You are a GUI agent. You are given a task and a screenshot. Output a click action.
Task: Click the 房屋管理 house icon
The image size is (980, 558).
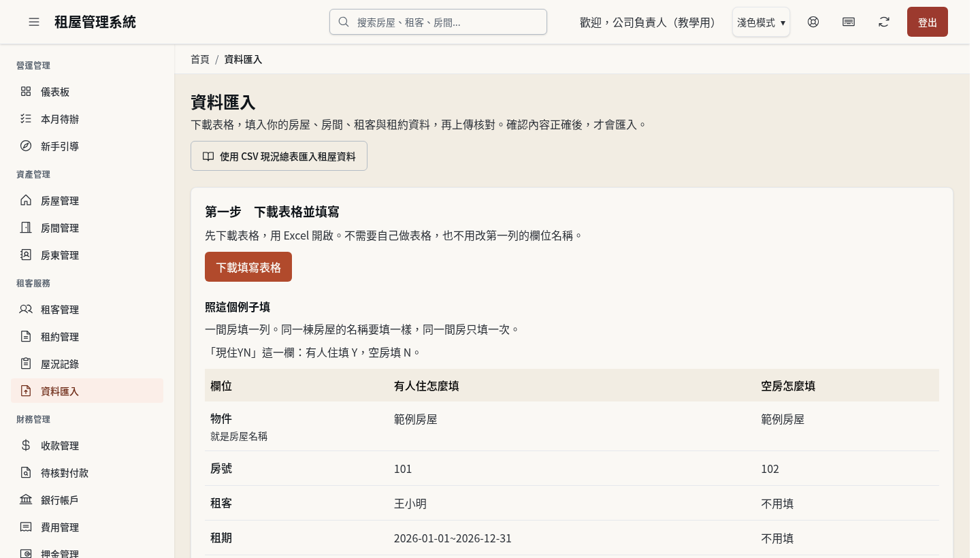tap(26, 200)
